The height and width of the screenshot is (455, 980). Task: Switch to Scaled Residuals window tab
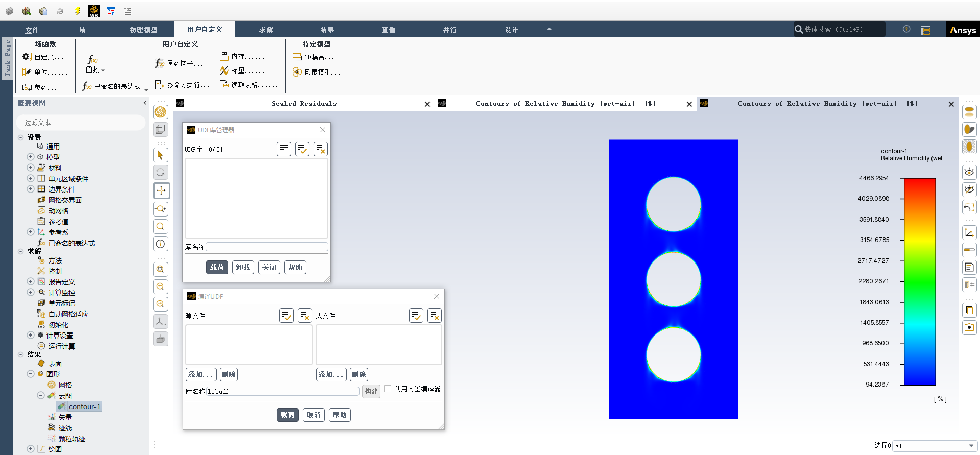point(304,104)
